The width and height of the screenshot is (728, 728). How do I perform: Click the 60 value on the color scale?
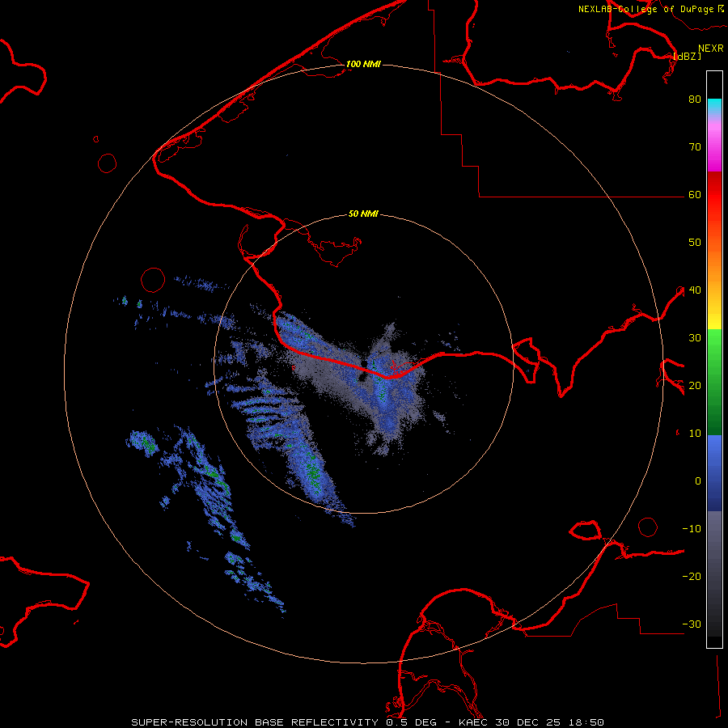(x=695, y=194)
